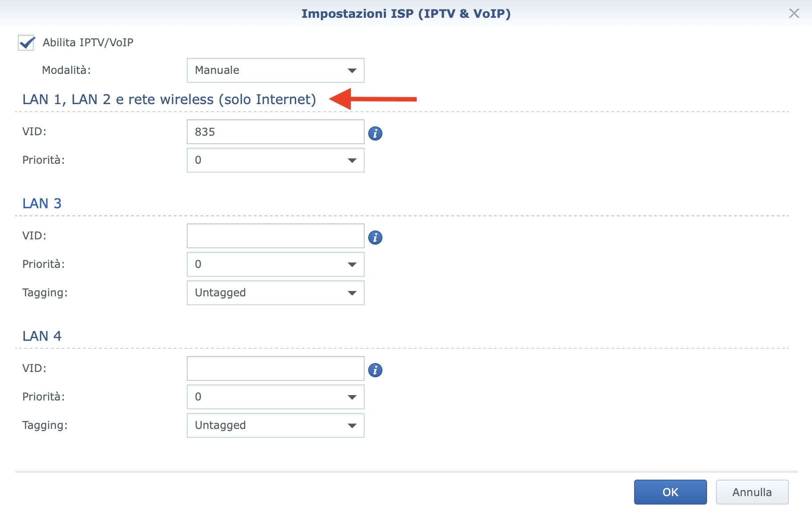Image resolution: width=812 pixels, height=509 pixels.
Task: Expand the Priorità dropdown under LAN 1, LAN 2
Action: coord(275,160)
